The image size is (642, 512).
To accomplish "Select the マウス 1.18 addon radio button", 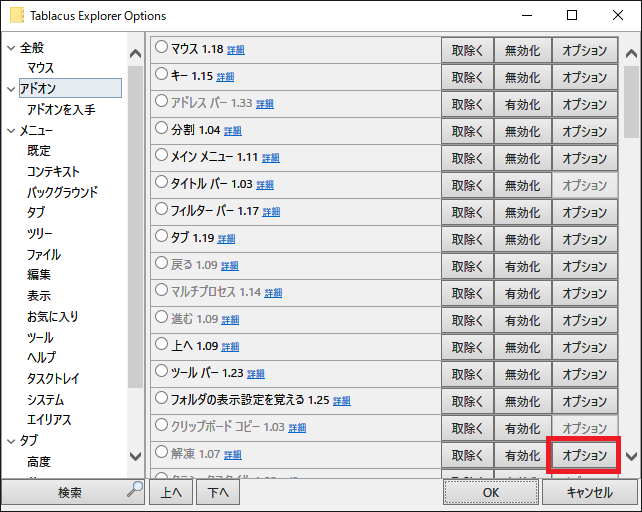I will 161,47.
